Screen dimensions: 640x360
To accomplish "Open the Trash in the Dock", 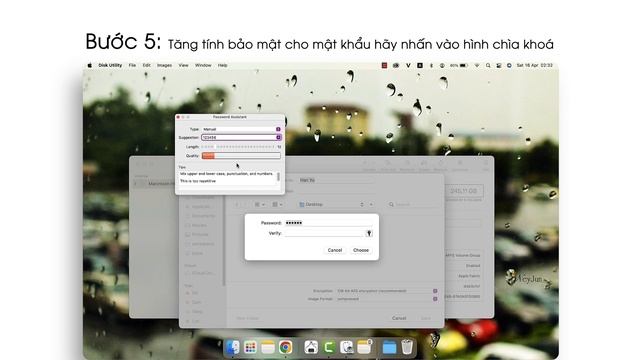I will tap(407, 347).
